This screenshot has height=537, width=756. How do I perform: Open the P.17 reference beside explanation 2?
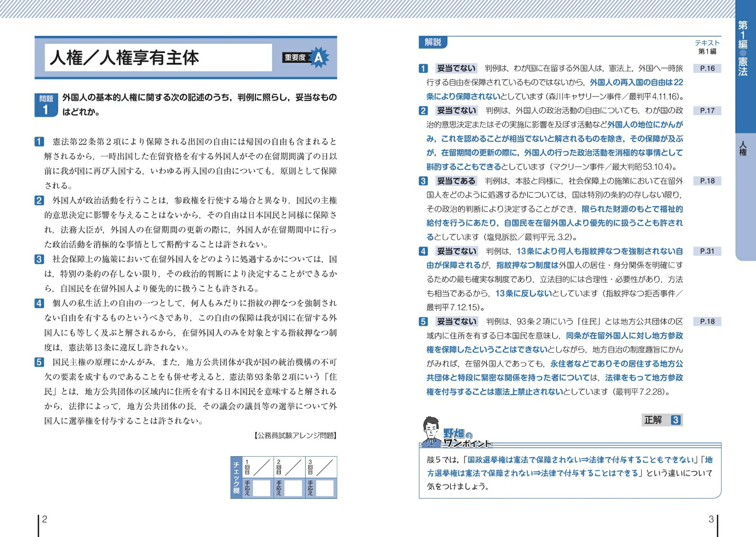point(707,111)
